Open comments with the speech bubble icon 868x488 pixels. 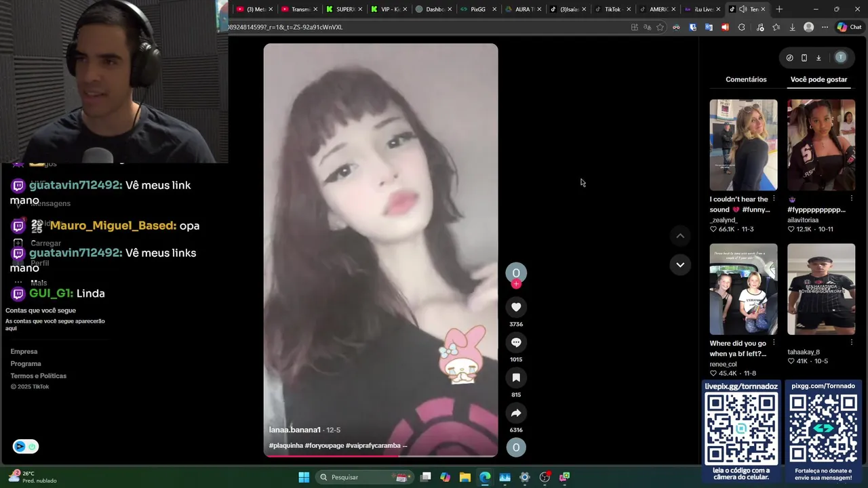(x=516, y=342)
